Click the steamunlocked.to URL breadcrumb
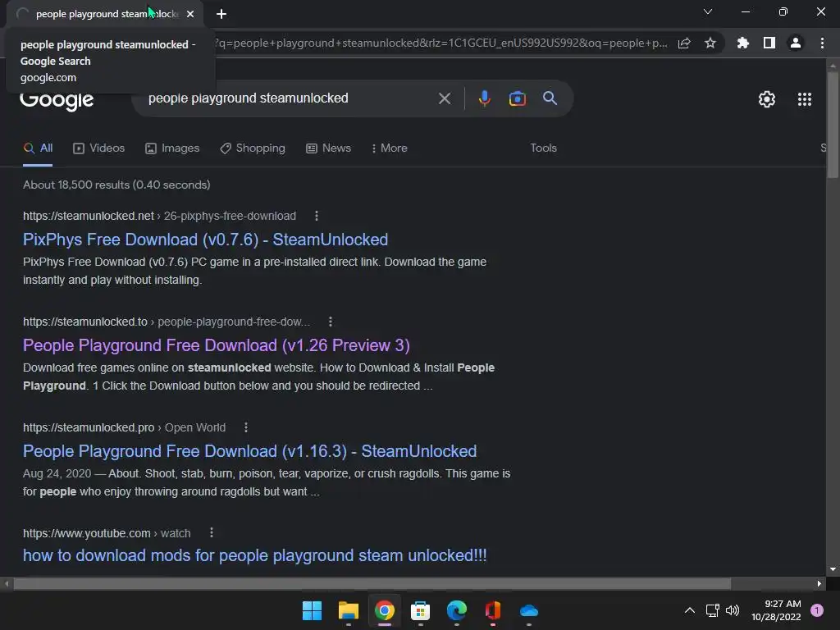The image size is (840, 630). 166,322
